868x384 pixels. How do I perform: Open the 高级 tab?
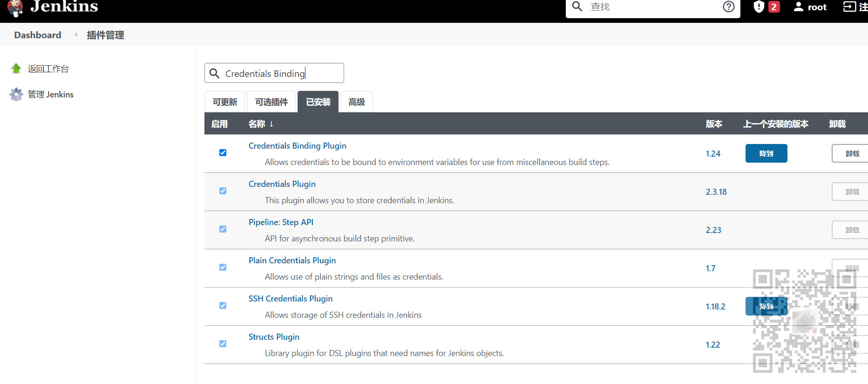tap(357, 102)
